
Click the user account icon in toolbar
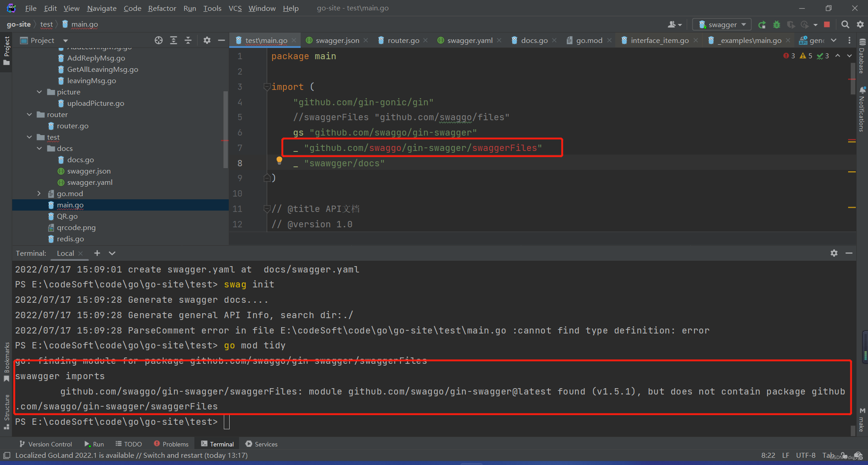tap(675, 24)
